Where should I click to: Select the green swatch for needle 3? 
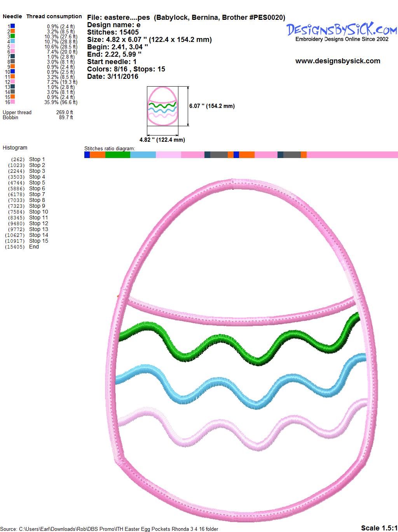pyautogui.click(x=13, y=36)
